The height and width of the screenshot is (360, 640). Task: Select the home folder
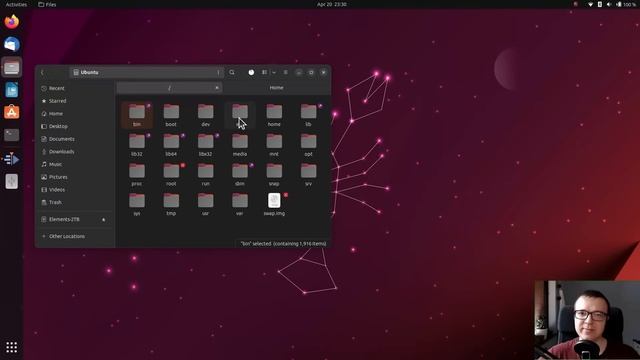tap(274, 115)
